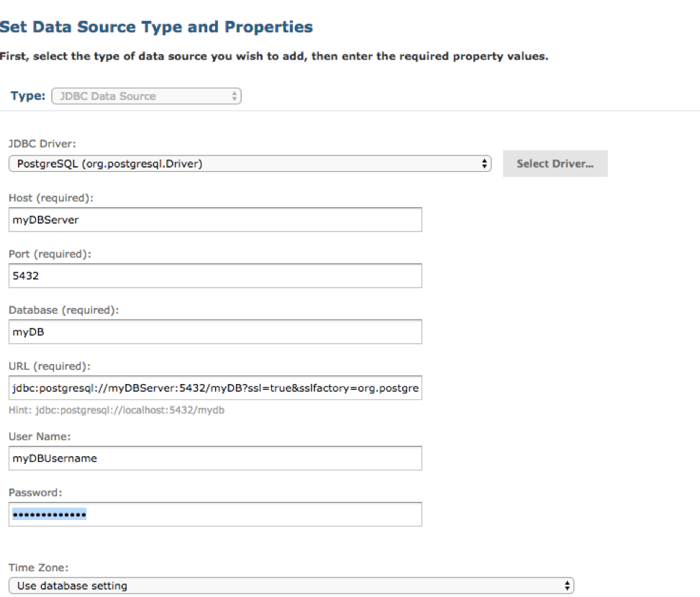Open the JDBC Driver dropdown
The height and width of the screenshot is (597, 700).
[249, 164]
